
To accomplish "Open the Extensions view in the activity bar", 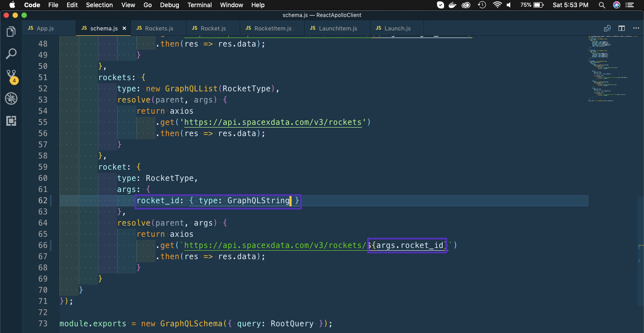I will (x=11, y=120).
